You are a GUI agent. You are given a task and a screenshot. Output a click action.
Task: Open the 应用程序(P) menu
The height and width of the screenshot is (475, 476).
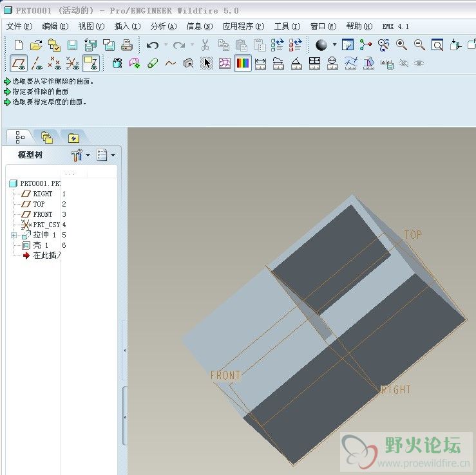click(243, 26)
